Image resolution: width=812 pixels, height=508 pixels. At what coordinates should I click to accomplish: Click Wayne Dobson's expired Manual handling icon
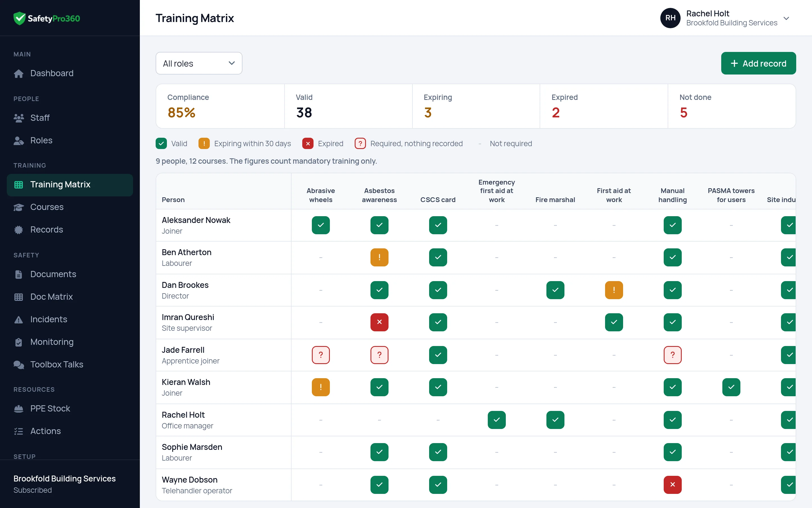click(672, 485)
